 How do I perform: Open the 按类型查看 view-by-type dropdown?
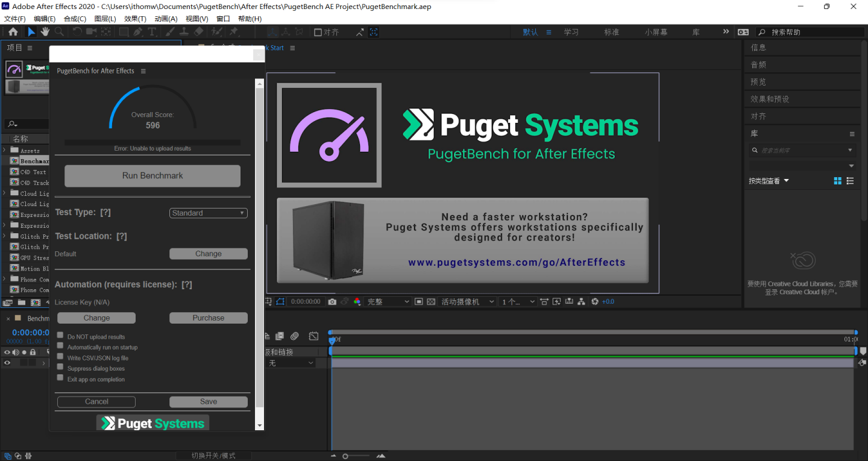(x=769, y=181)
